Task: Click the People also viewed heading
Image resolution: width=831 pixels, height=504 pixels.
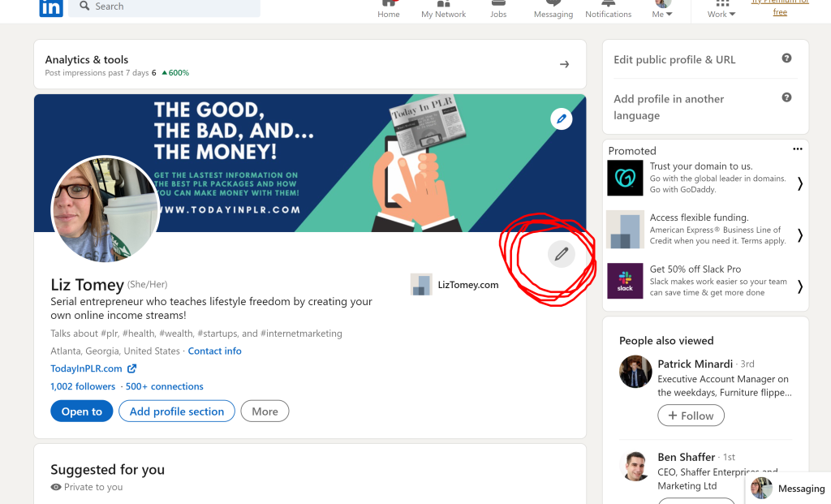Action: pos(666,341)
